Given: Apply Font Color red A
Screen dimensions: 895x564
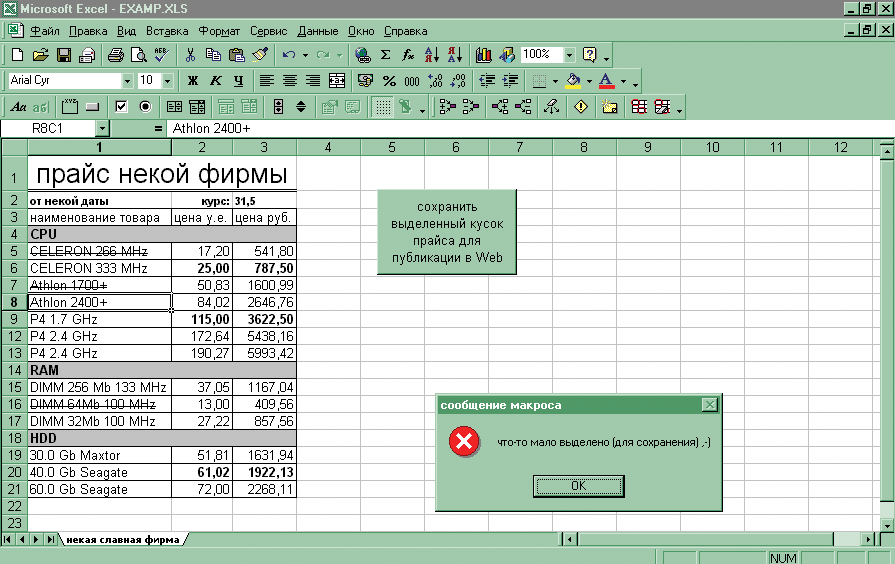Looking at the screenshot, I should click(x=607, y=81).
